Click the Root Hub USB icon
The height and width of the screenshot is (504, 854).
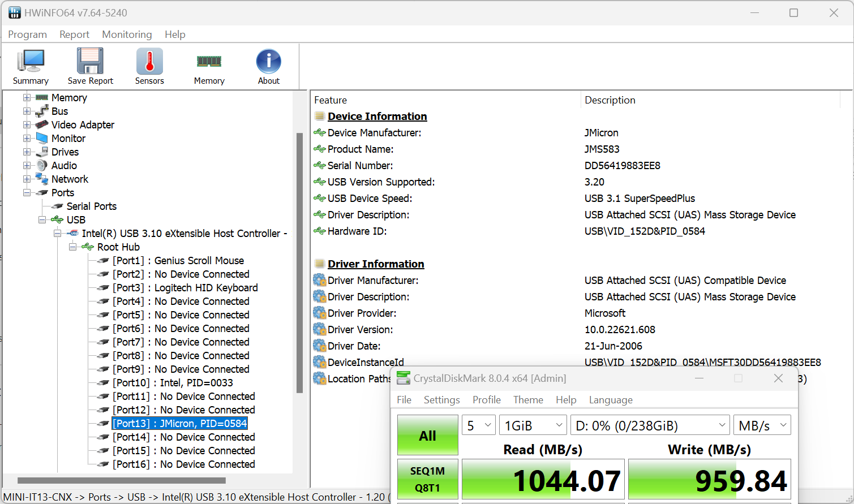tap(88, 247)
